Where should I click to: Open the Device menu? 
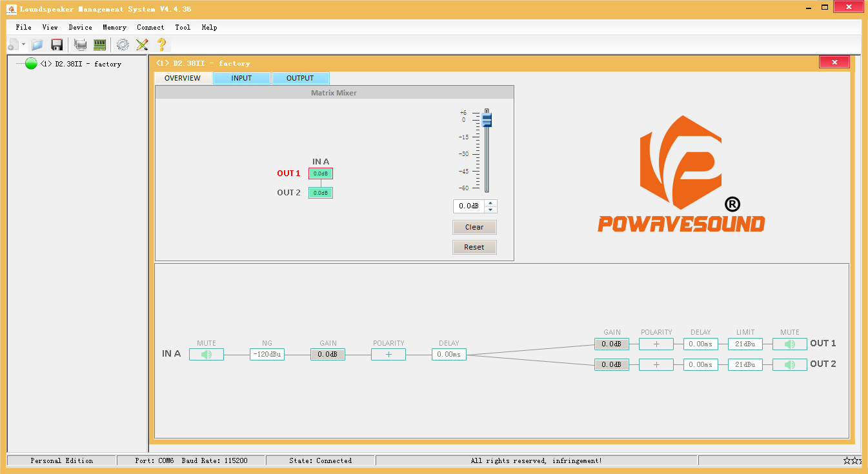coord(80,27)
